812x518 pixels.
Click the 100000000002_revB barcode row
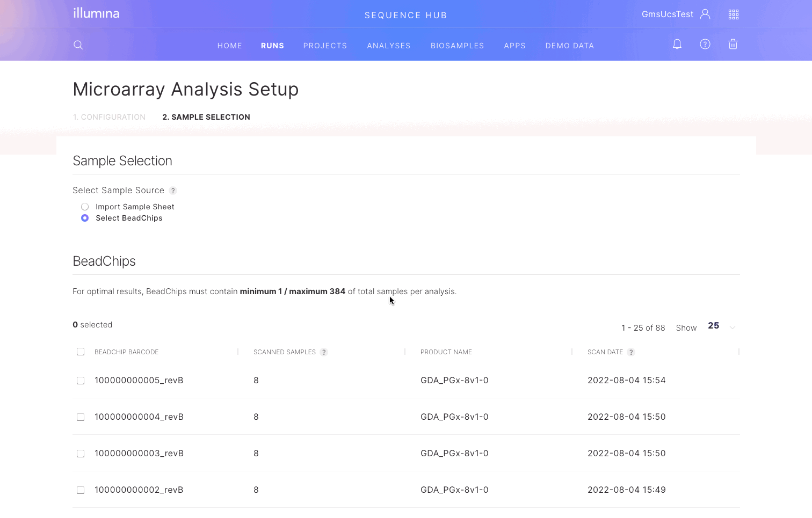[139, 490]
